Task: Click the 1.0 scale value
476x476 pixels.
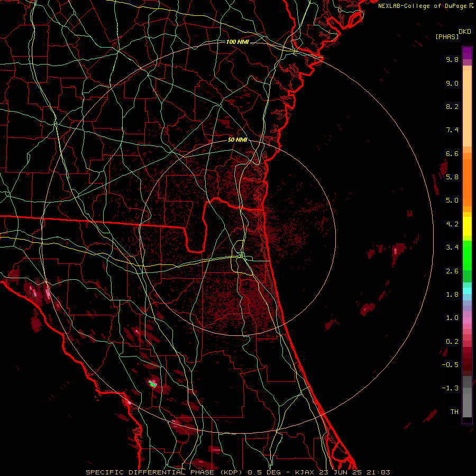Action: [x=452, y=318]
